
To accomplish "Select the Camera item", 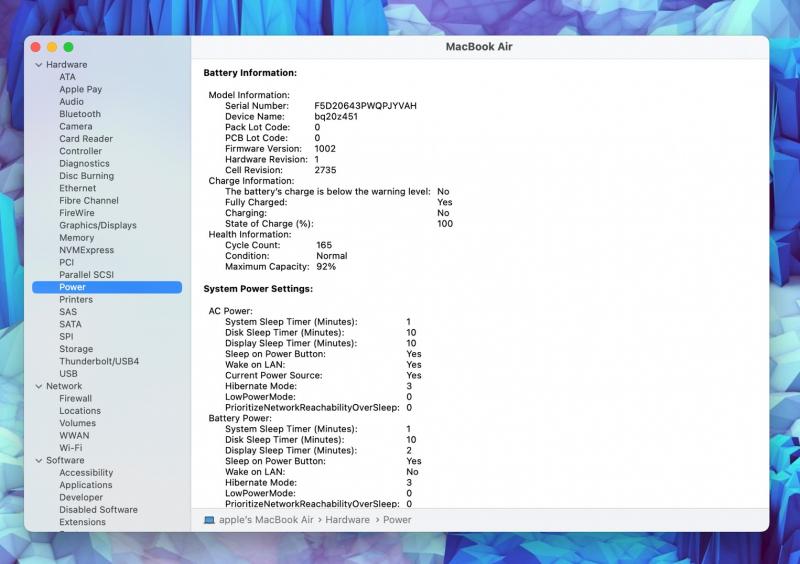I will [76, 127].
